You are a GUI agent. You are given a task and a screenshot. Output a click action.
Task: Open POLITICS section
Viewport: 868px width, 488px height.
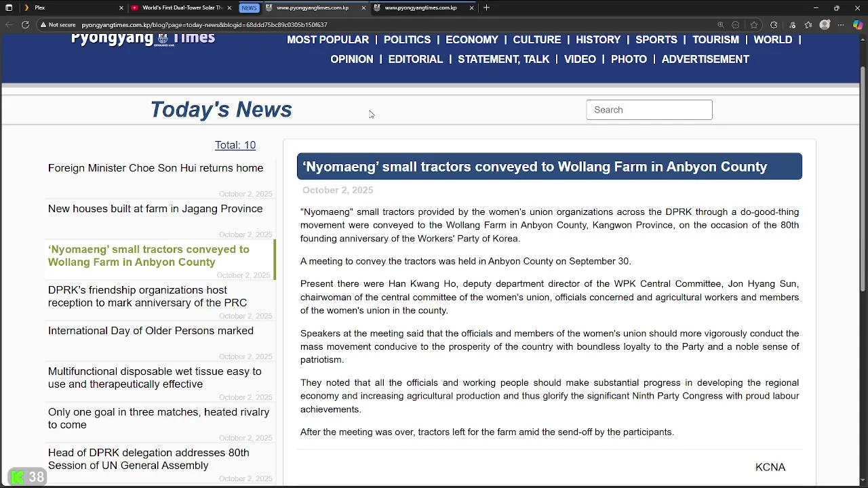pyautogui.click(x=407, y=40)
